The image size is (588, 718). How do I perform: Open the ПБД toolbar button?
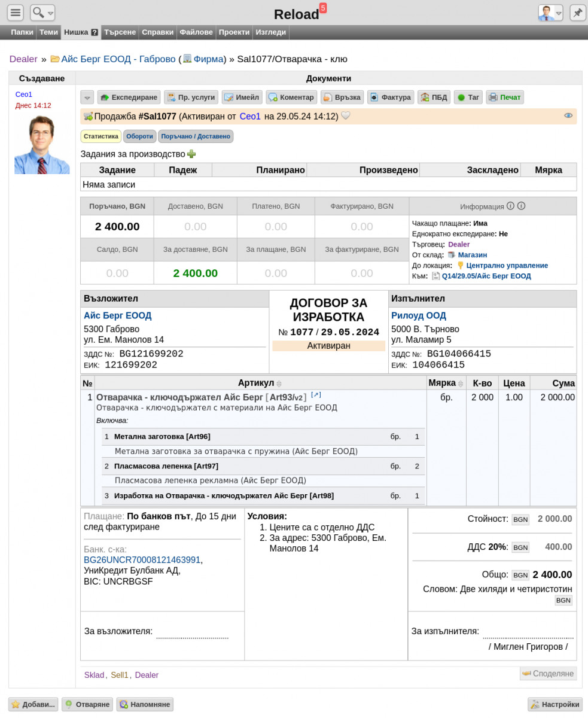click(x=434, y=97)
